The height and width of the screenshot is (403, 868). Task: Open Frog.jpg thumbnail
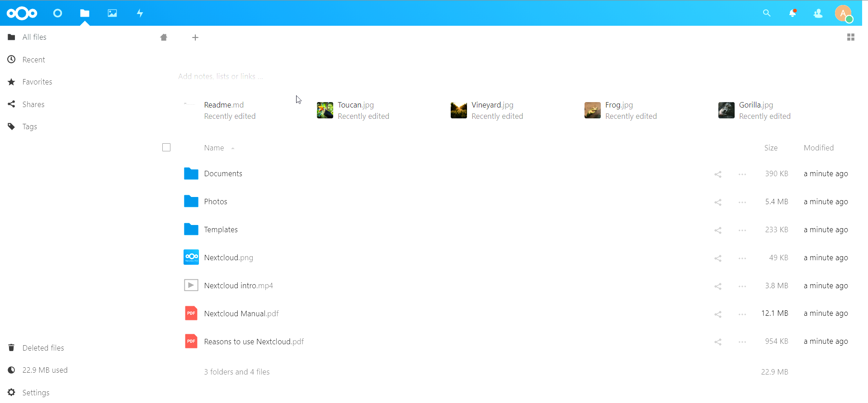point(593,110)
